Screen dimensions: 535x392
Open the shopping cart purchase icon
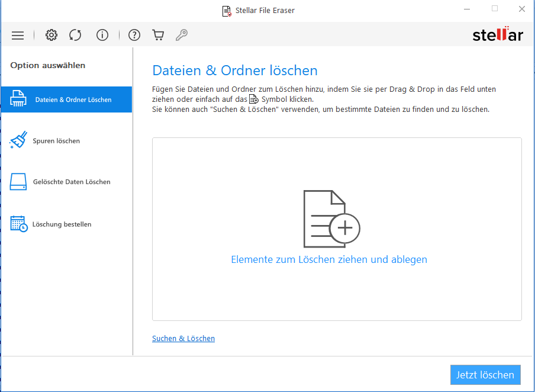(157, 35)
